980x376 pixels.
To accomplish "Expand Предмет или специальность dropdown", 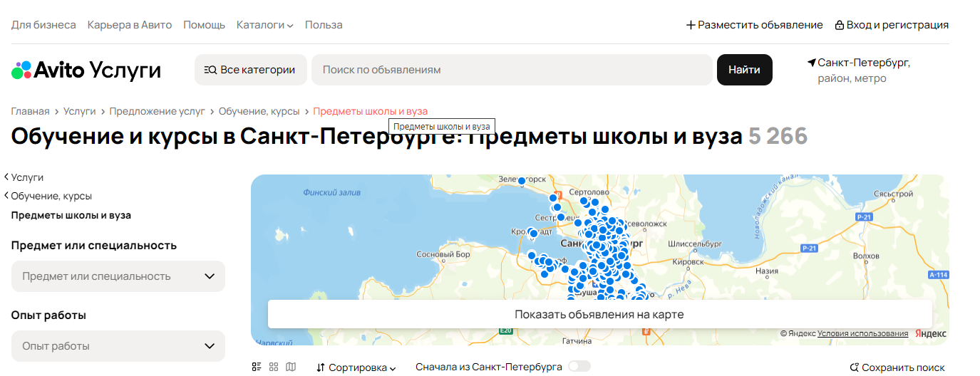I will click(118, 276).
